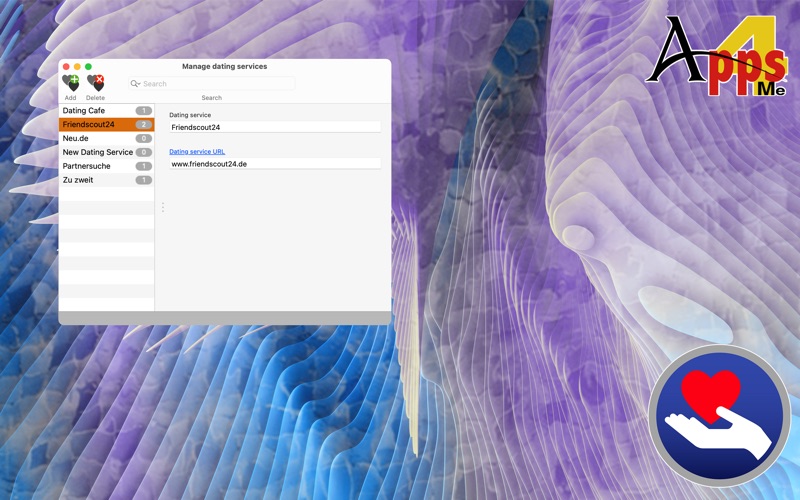This screenshot has width=800, height=500.
Task: Select Partnersuche in the list
Action: [x=107, y=166]
